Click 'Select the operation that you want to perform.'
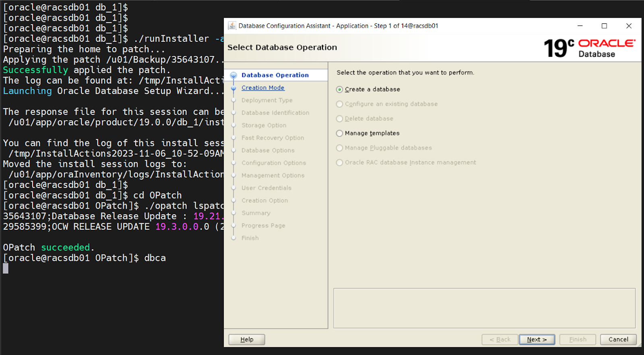 [x=405, y=72]
